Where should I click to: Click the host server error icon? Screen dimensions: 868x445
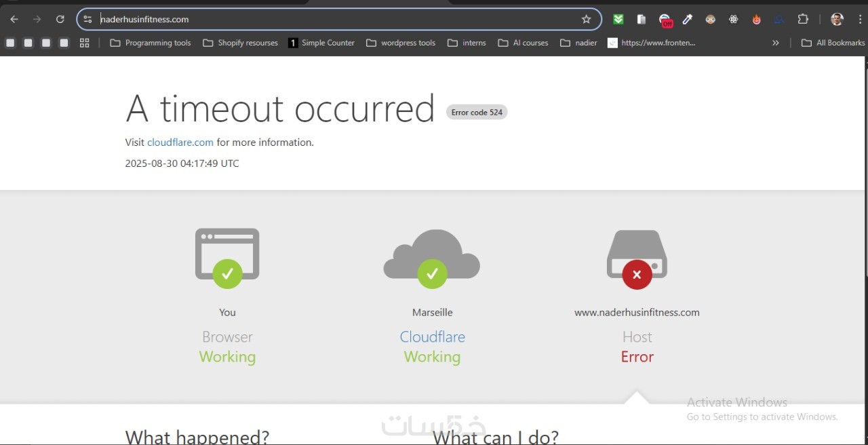(637, 259)
